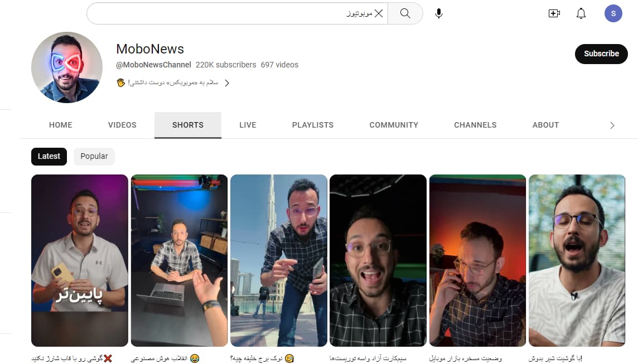
Task: Select the Popular filter chip
Action: click(x=94, y=157)
